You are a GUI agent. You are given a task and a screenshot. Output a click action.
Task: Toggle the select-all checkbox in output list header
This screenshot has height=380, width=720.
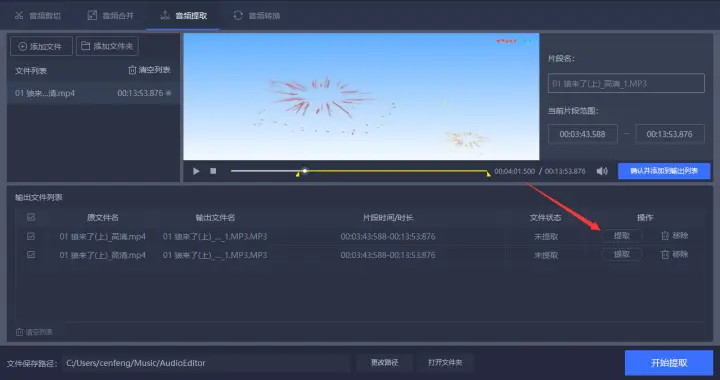click(31, 217)
